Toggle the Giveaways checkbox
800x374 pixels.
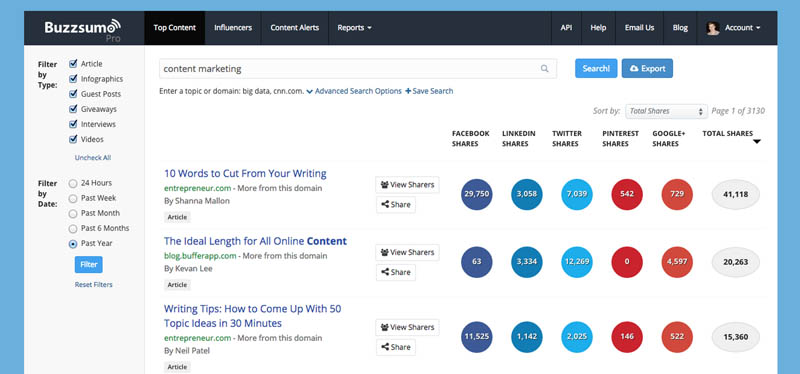click(73, 109)
